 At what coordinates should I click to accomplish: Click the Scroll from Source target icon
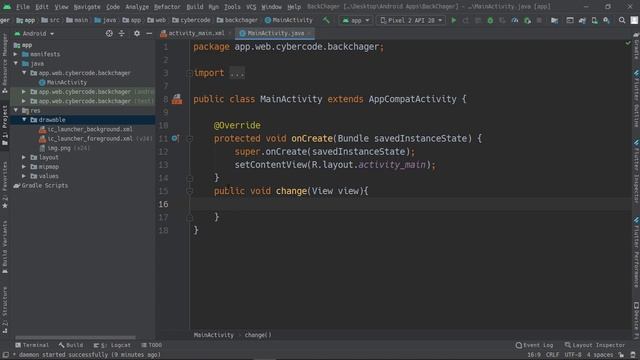tap(109, 33)
